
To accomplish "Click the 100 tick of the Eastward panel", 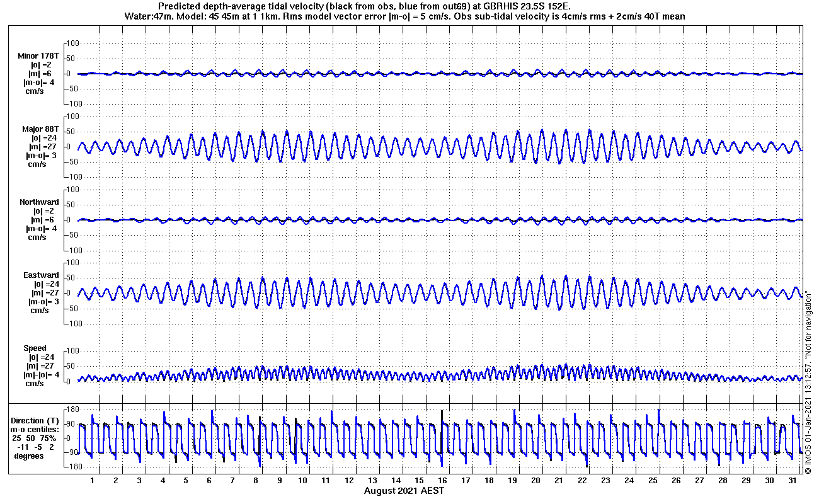I will click(72, 263).
